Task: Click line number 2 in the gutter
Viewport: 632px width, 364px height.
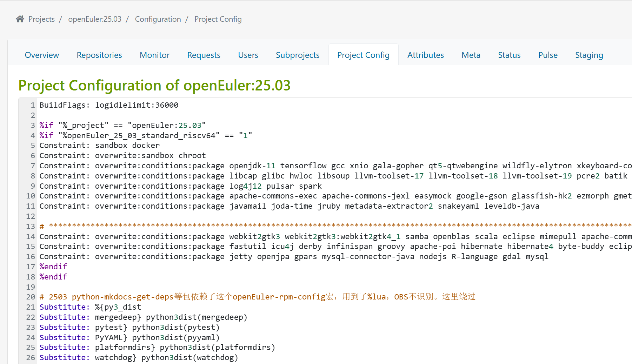Action: (33, 115)
